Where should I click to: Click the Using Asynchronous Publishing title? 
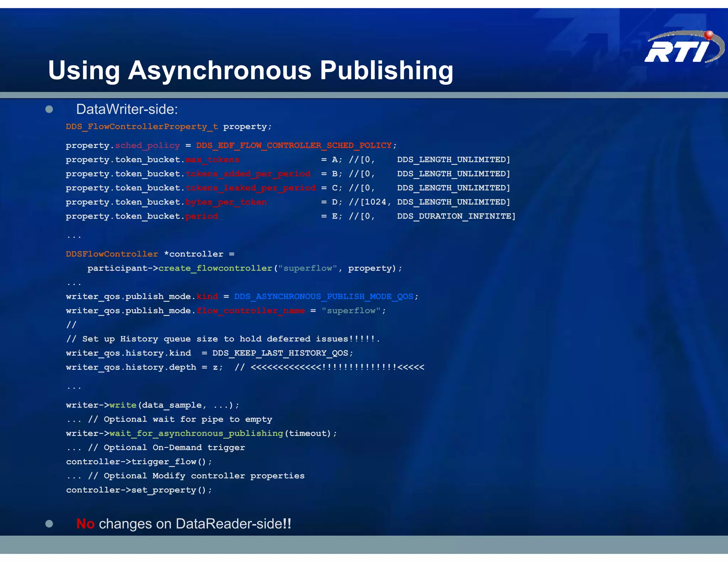tap(251, 70)
